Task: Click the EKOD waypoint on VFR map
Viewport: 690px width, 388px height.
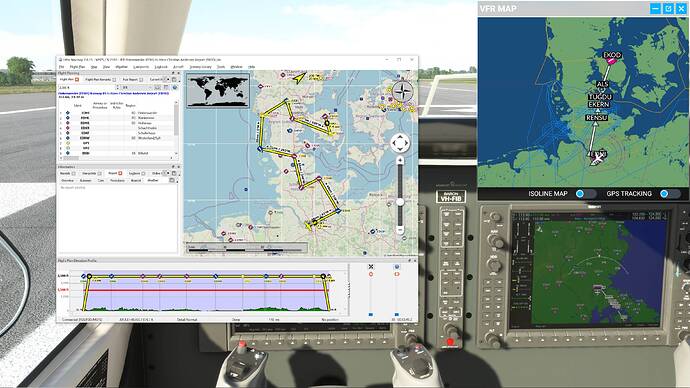Action: coord(612,55)
